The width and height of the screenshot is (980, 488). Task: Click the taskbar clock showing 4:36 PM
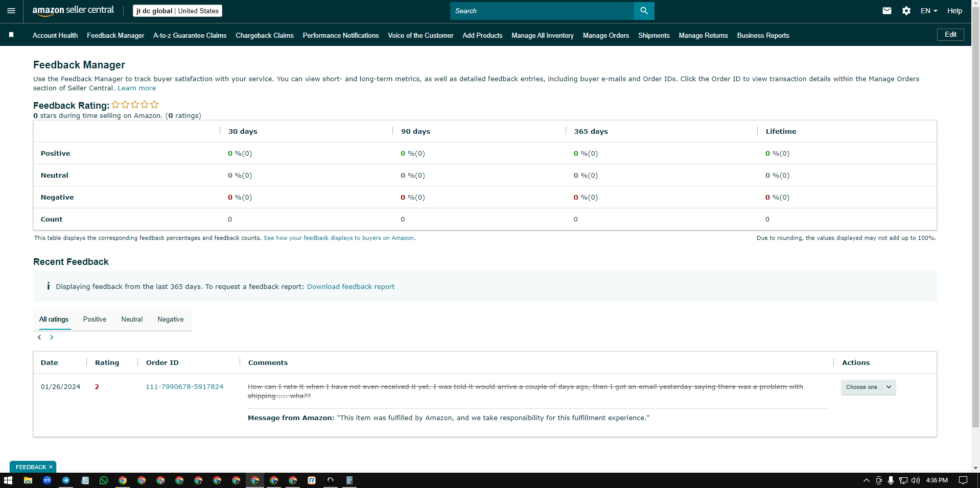pos(937,480)
